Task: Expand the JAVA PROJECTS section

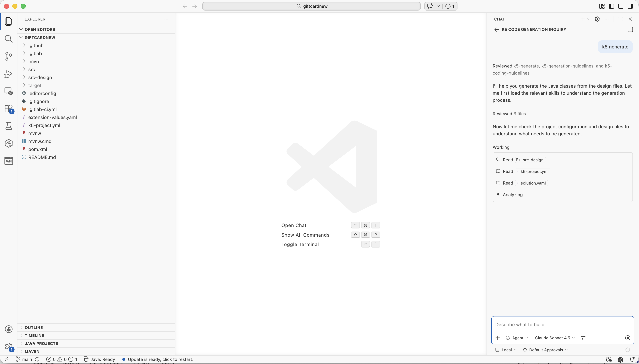Action: (41, 343)
